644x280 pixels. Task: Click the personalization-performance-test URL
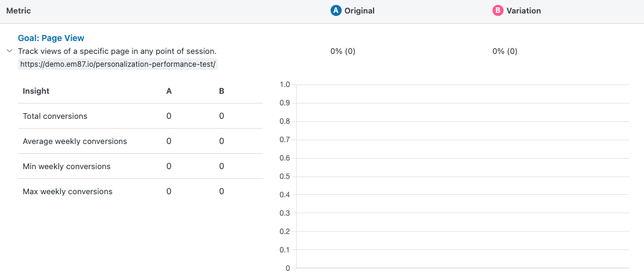pos(117,64)
